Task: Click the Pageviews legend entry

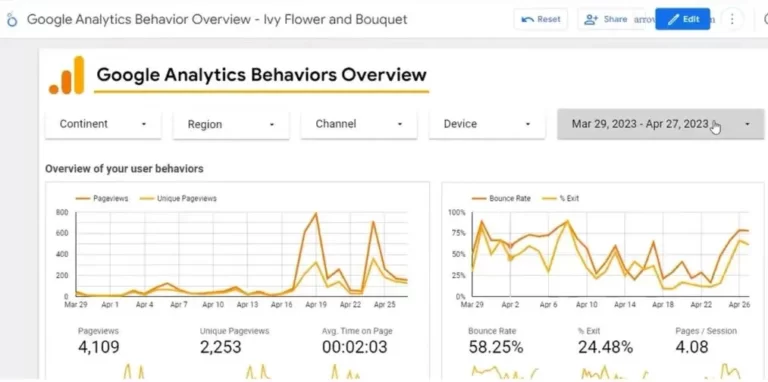Action: [x=102, y=198]
